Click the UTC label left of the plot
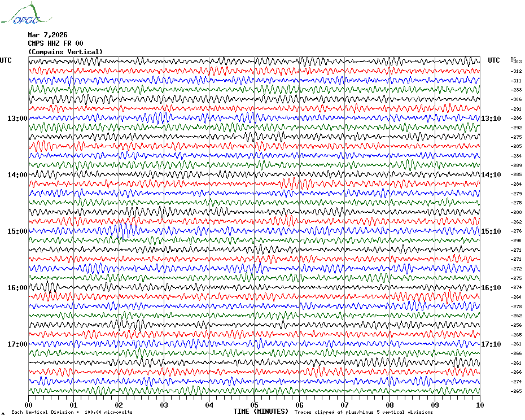This screenshot has height=420, width=525. [x=6, y=60]
